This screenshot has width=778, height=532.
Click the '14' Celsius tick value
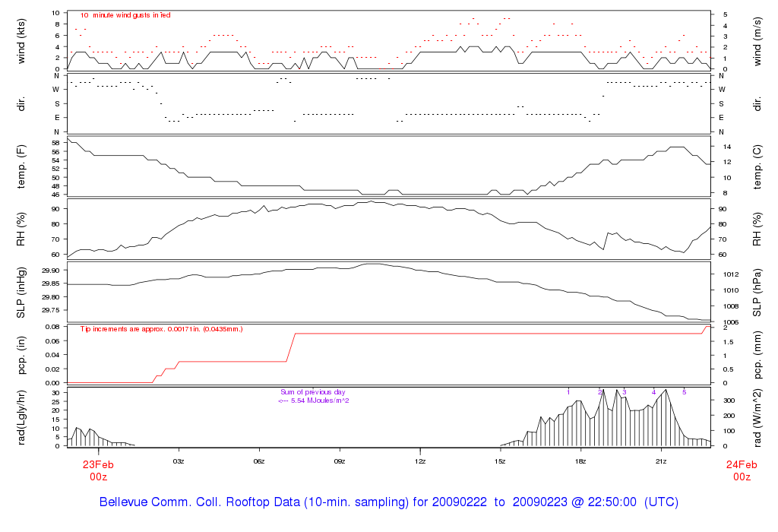[x=727, y=147]
